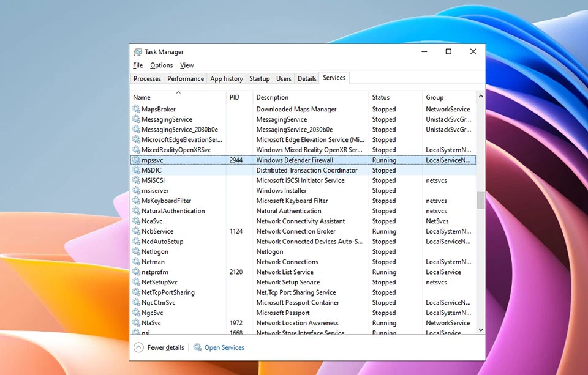Image resolution: width=588 pixels, height=375 pixels.
Task: Sort by the PID column header
Action: pos(239,97)
